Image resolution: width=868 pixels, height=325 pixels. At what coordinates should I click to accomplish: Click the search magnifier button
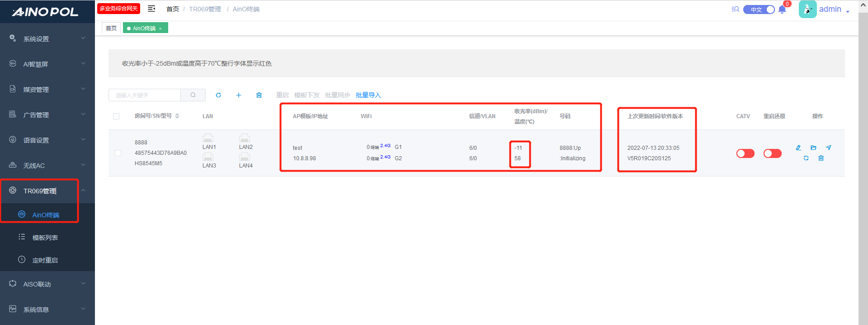click(x=193, y=95)
